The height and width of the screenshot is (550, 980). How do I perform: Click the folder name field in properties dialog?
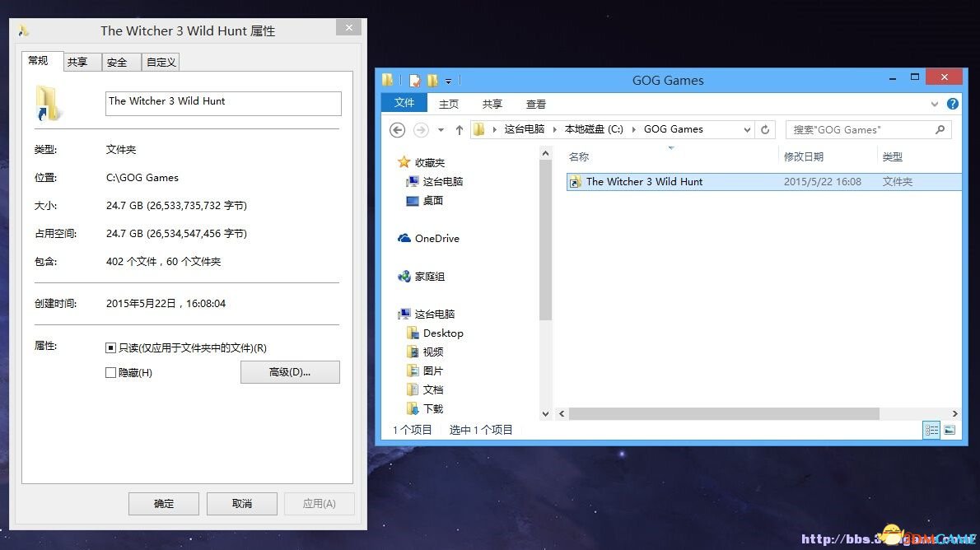(223, 104)
